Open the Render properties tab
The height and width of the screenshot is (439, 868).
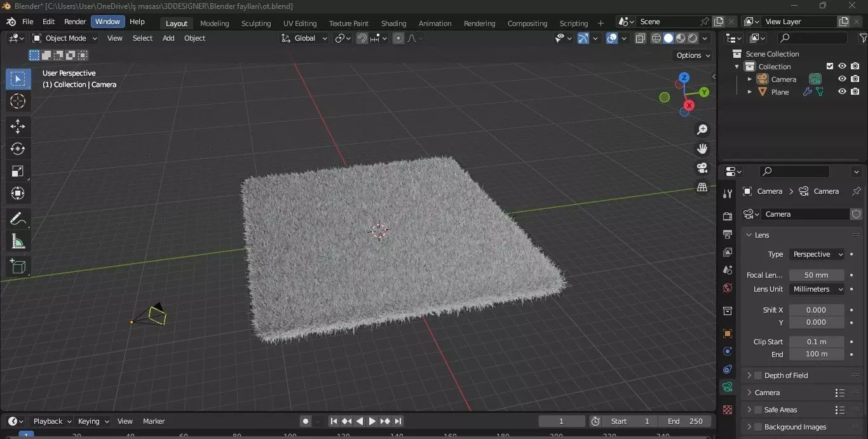click(x=728, y=217)
